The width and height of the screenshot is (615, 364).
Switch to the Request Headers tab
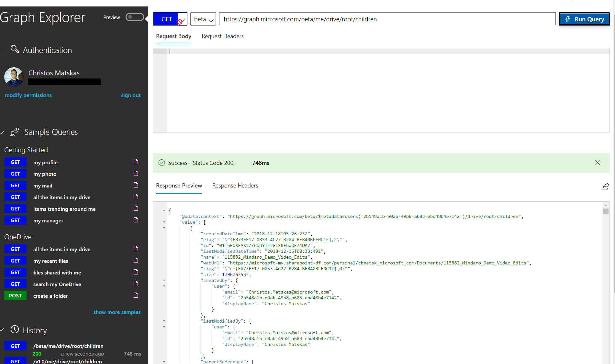[223, 36]
